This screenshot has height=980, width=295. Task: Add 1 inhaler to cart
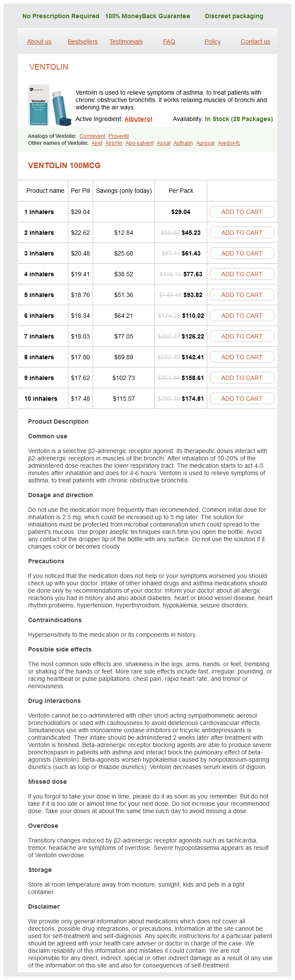click(242, 212)
